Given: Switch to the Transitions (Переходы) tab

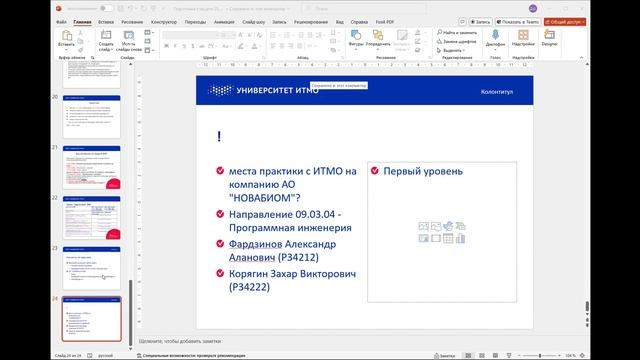Looking at the screenshot, I should click(196, 22).
